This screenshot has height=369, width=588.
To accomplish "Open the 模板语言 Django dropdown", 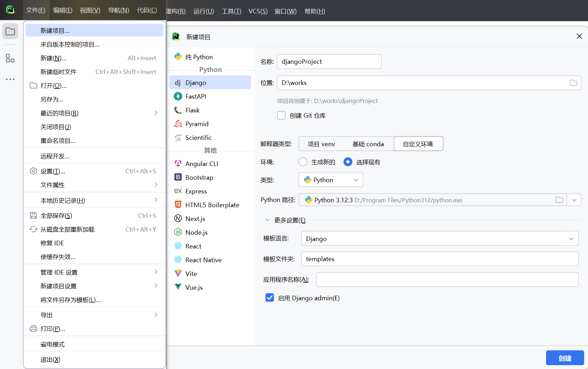I will pos(440,239).
